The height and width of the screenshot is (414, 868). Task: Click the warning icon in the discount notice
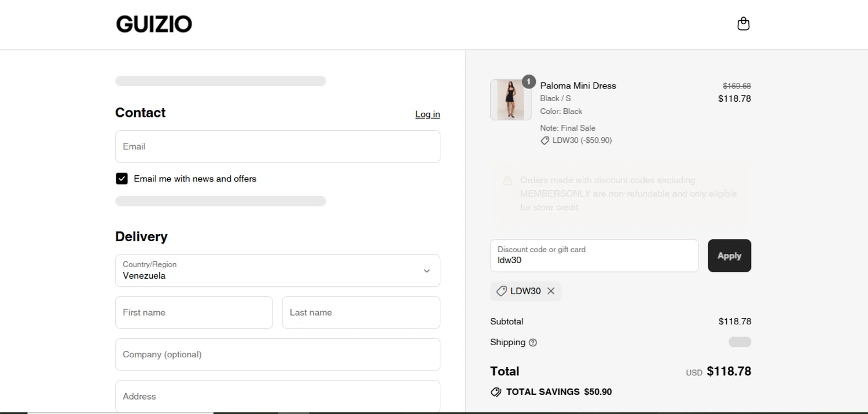click(507, 180)
